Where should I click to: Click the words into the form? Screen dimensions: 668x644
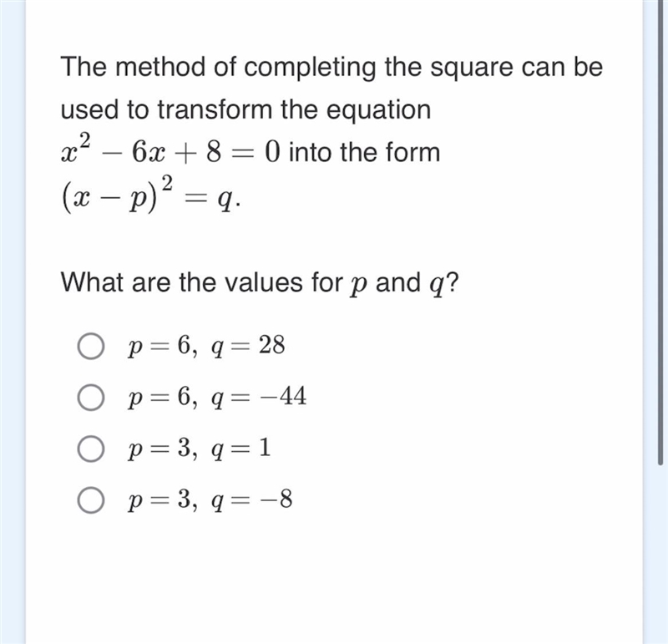(x=364, y=152)
